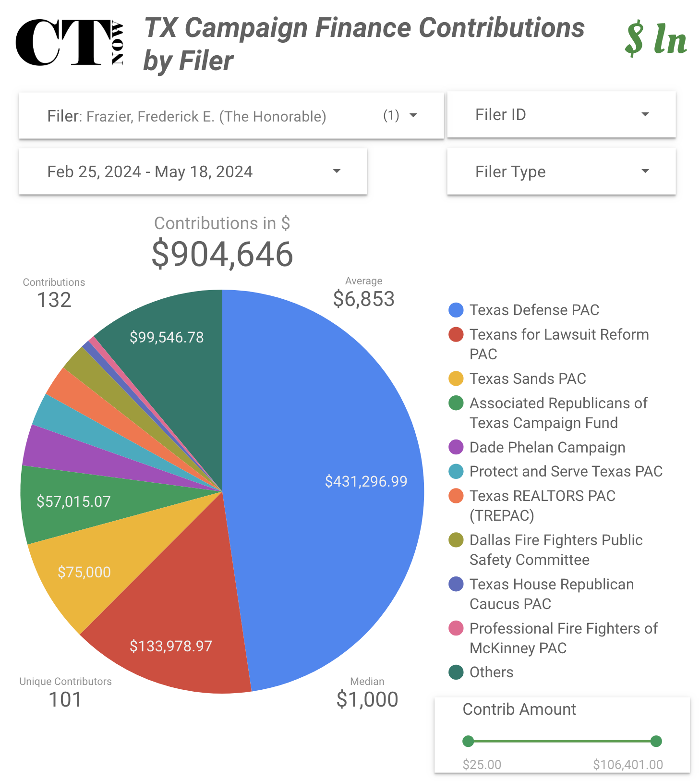Select Dallas Fire Fighters Public Safety Committee label
Image resolution: width=700 pixels, height=782 pixels.
556,550
